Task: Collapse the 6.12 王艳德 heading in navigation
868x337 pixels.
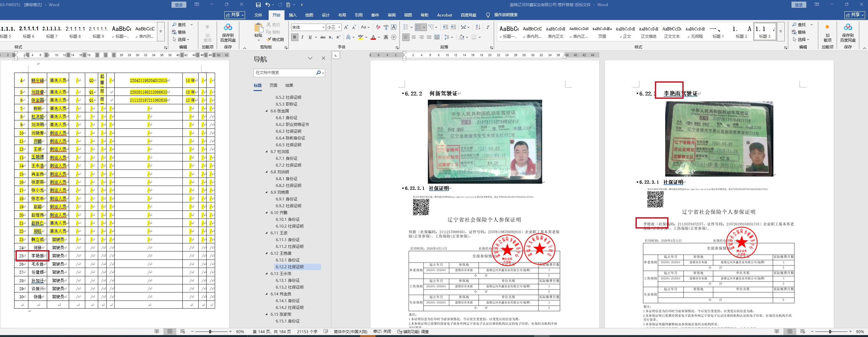Action: pos(266,253)
